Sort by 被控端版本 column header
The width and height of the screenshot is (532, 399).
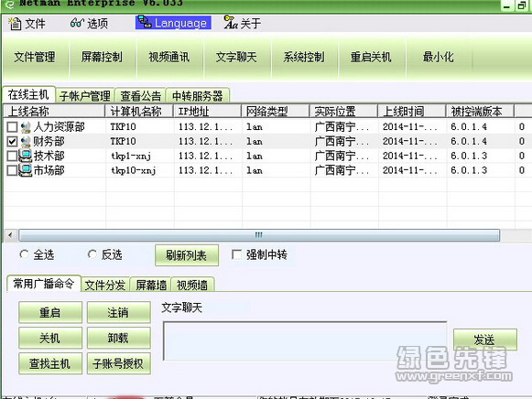tap(480, 112)
